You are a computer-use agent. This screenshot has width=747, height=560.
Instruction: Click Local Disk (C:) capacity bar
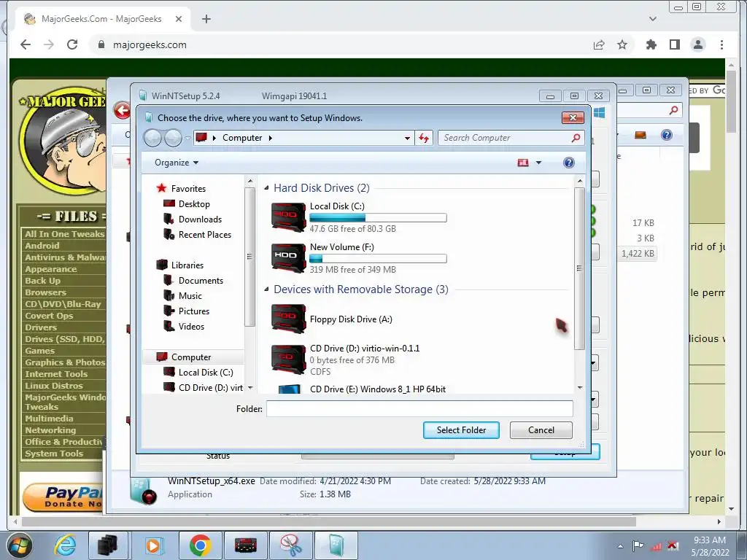pyautogui.click(x=378, y=217)
